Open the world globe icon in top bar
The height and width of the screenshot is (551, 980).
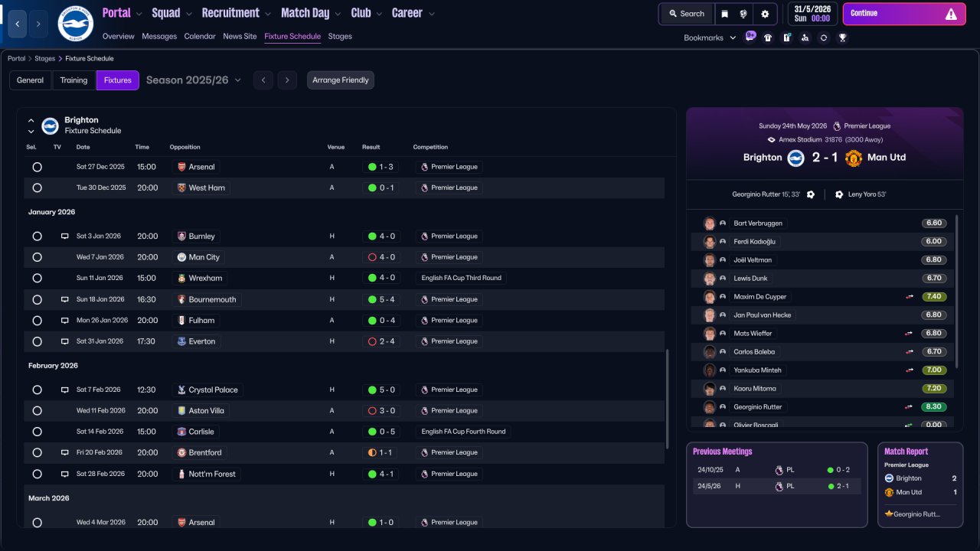743,14
